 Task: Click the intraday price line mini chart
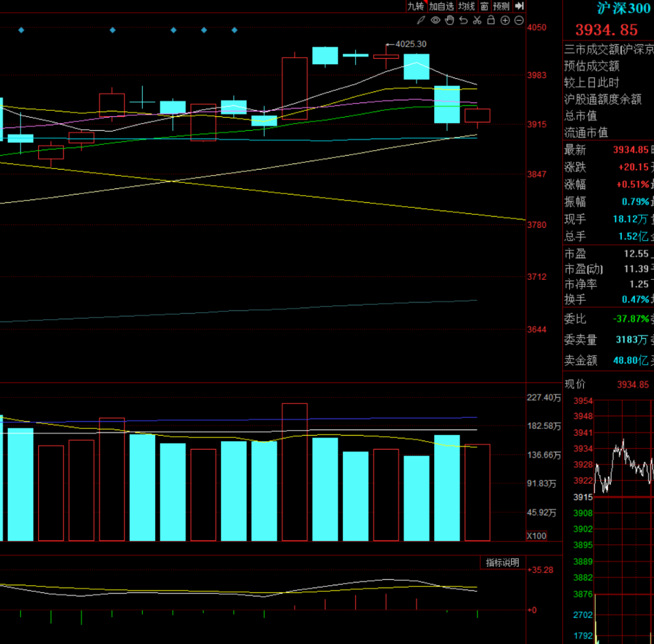pos(624,465)
